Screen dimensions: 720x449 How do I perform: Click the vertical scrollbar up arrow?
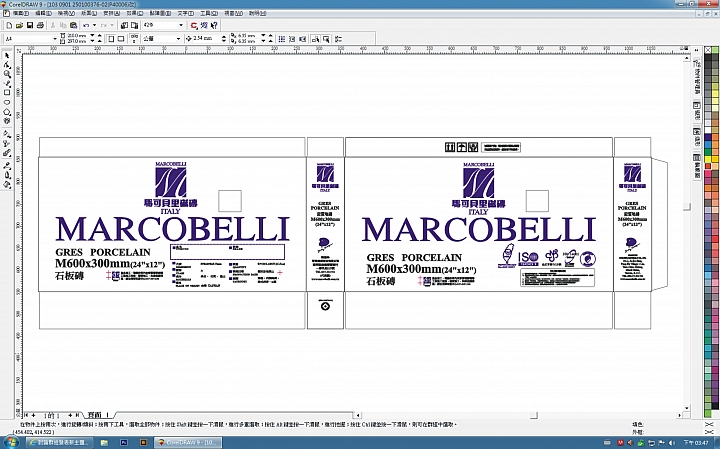coord(687,58)
